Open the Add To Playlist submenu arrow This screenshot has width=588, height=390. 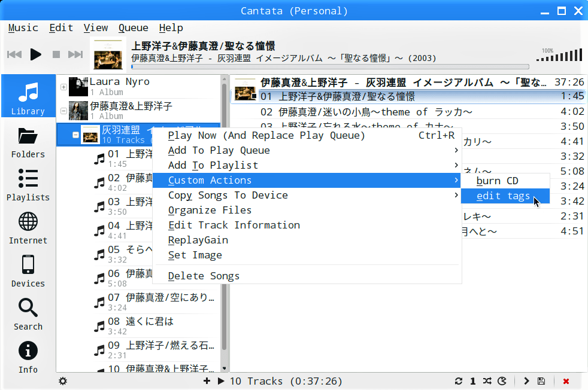[456, 165]
